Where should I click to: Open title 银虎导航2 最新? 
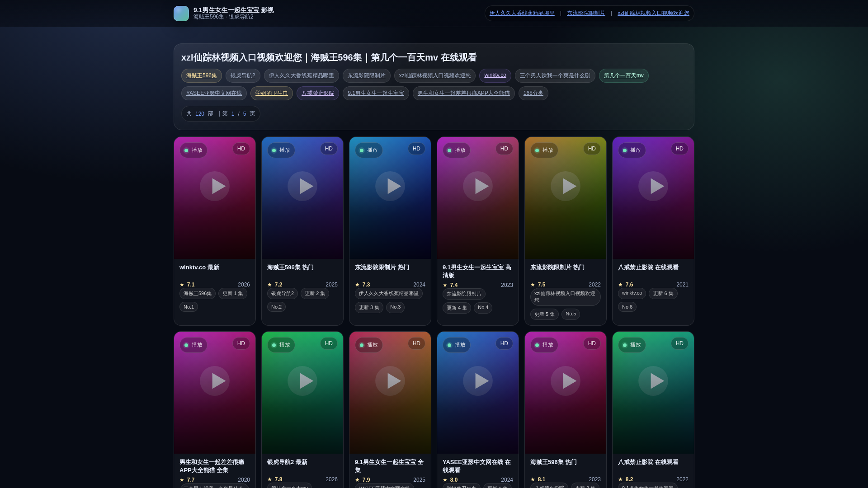[287, 462]
